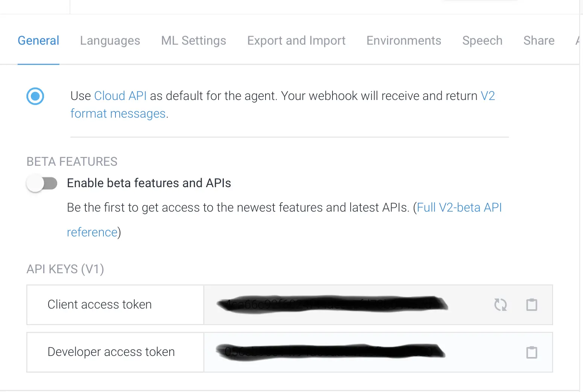Switch to the Speech tab
The image size is (583, 392).
[482, 41]
